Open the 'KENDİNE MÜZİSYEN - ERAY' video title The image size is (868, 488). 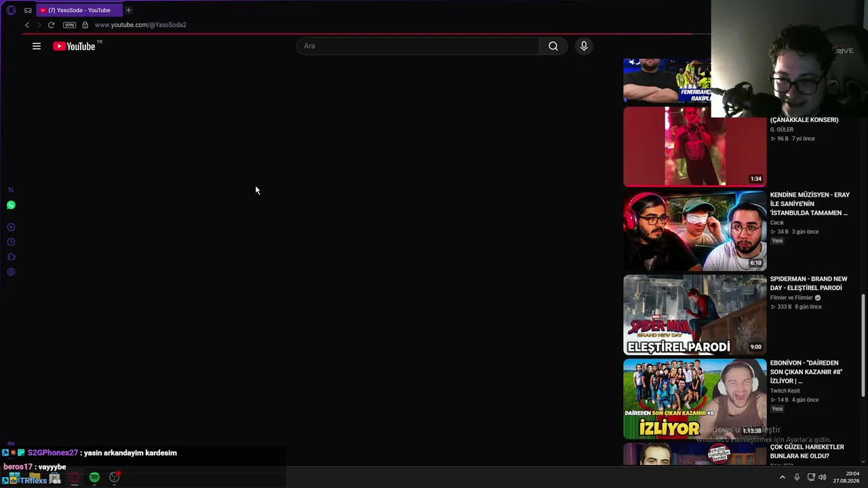[810, 204]
